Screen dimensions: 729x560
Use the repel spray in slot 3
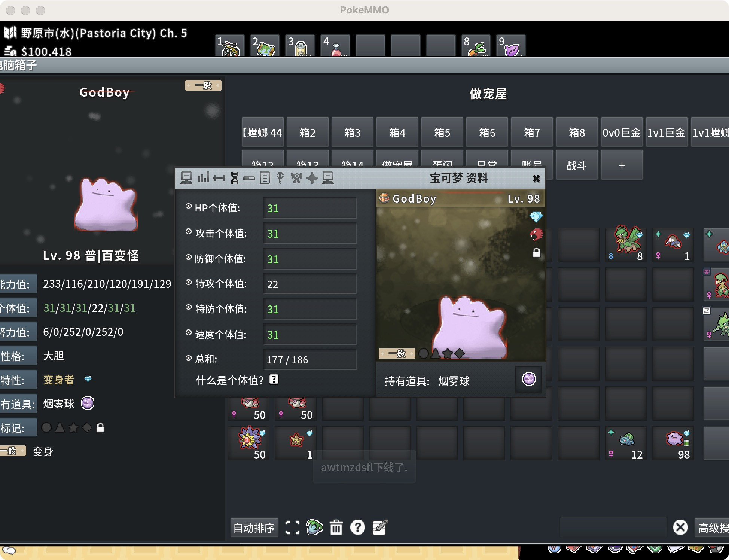tap(300, 46)
